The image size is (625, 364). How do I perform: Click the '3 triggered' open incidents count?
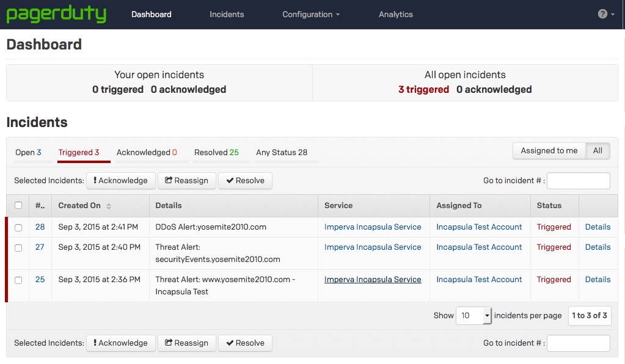(x=424, y=90)
